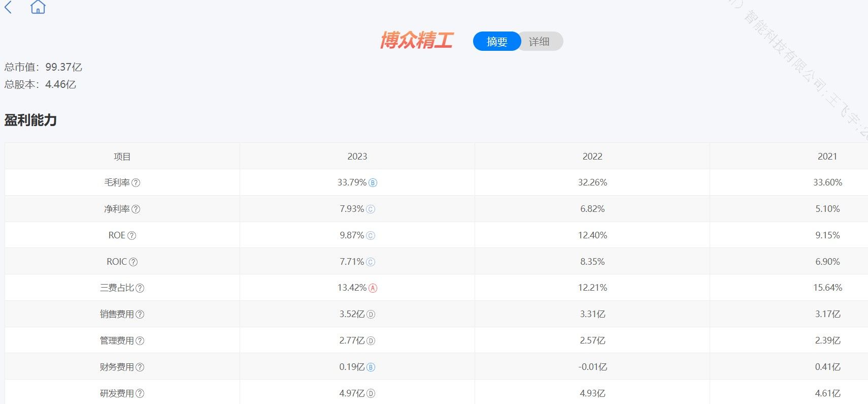Click the ROE row label
Screen dimensions: 868x404
tap(117, 235)
